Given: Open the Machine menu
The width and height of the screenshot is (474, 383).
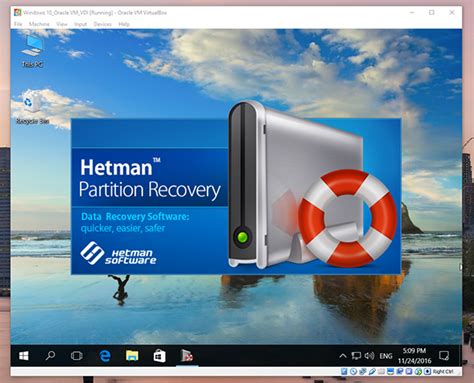Looking at the screenshot, I should point(39,24).
